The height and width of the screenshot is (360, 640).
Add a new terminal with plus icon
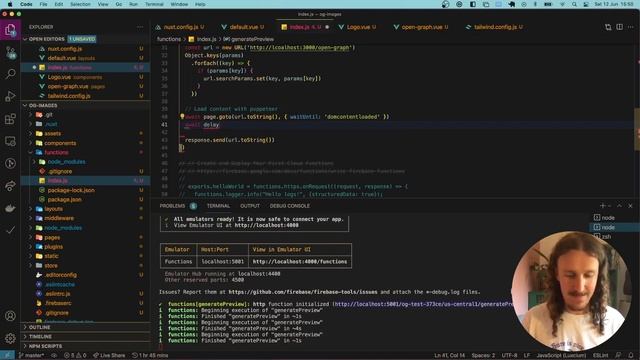point(602,206)
